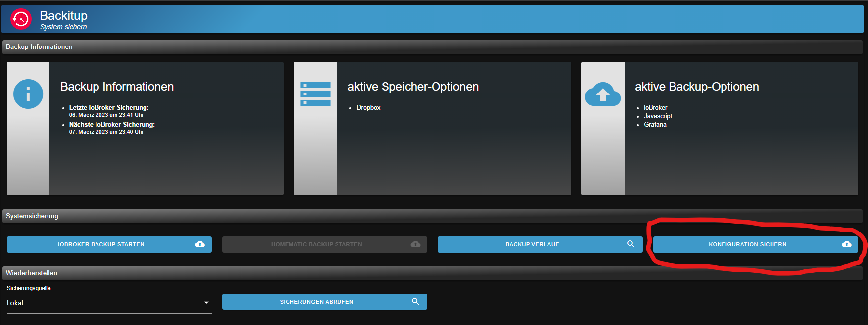Click the cloud upload icon in Backup-Optionen card
This screenshot has height=325, width=868.
click(603, 94)
